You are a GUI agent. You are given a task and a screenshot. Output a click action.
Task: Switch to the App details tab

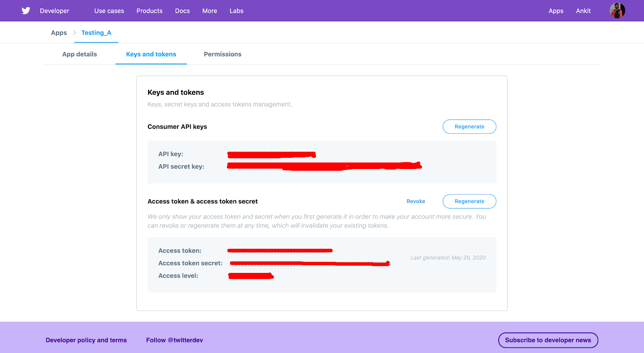(x=80, y=54)
